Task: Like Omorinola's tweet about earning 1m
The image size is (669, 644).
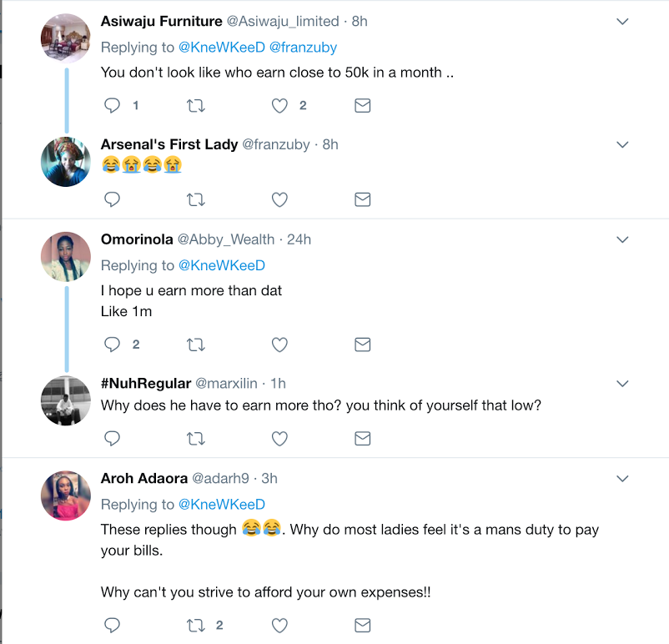Action: click(280, 345)
